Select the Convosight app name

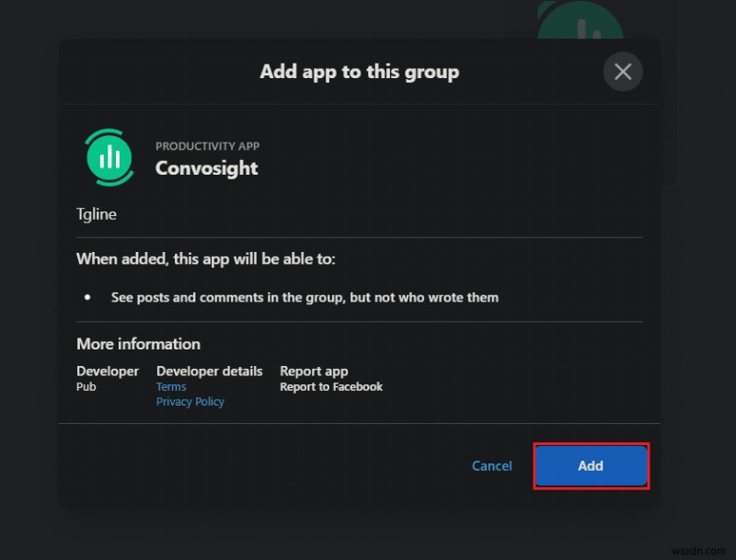click(206, 168)
